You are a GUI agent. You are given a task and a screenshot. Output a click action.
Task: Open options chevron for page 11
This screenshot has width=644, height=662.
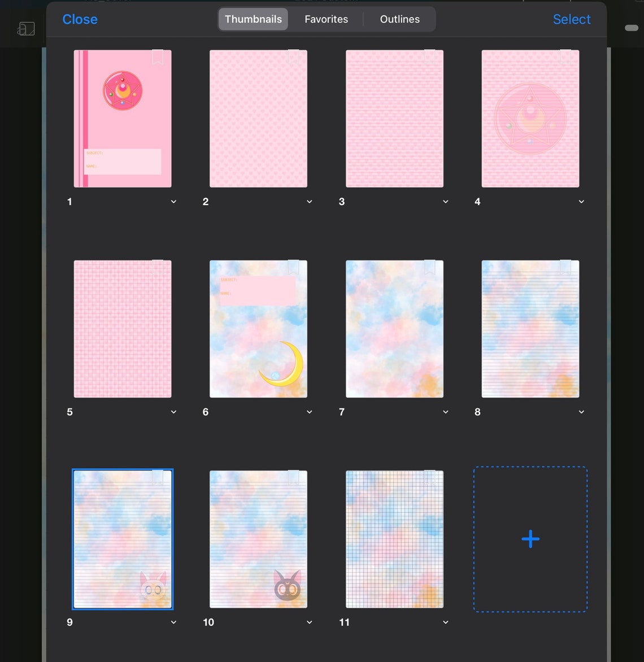click(x=446, y=622)
